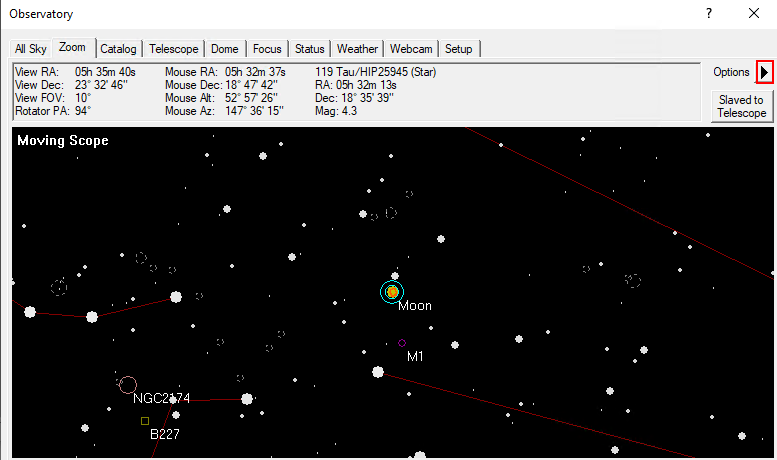Screen dimensions: 777x460
Task: Switch to the All Sky tab
Action: (x=31, y=49)
